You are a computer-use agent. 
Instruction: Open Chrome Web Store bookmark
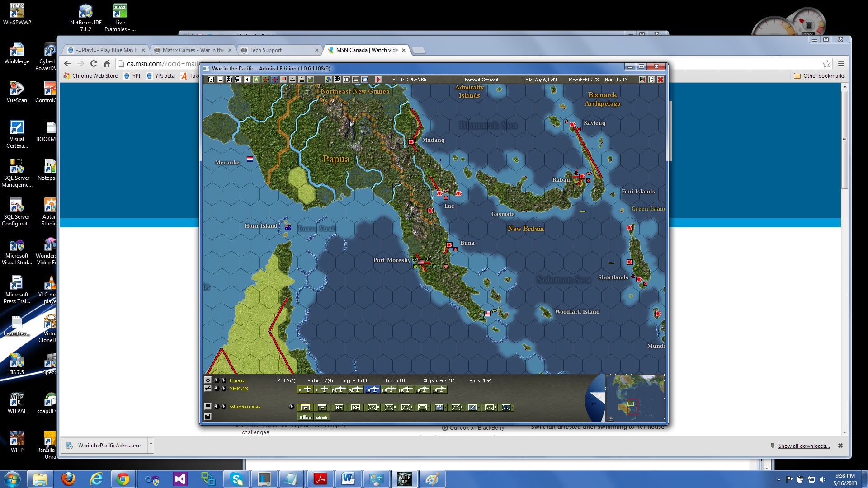point(91,76)
